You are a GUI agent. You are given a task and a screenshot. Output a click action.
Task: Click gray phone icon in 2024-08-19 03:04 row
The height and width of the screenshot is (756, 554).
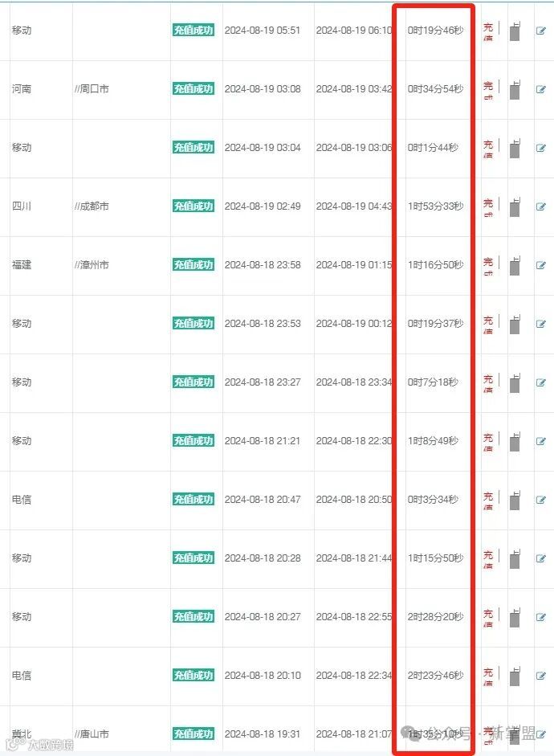coord(515,147)
